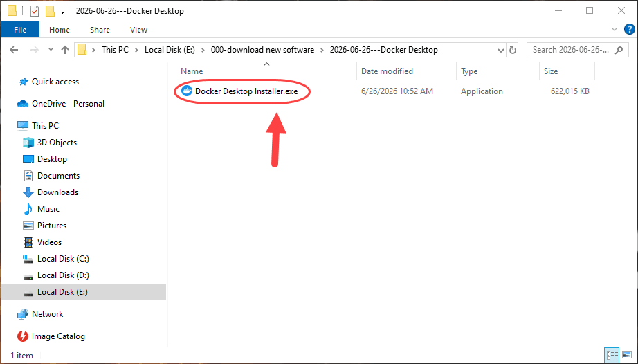Screen dimensions: 638x364
Task: Sort by the Size column header
Action: pos(551,71)
